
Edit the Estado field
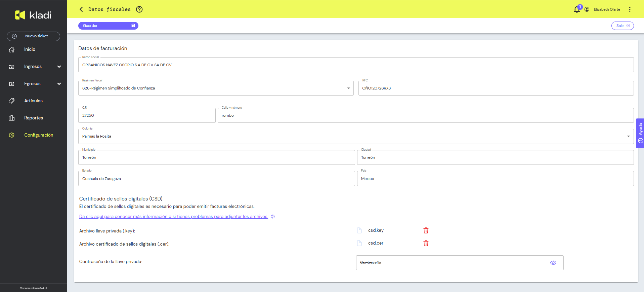tap(216, 179)
